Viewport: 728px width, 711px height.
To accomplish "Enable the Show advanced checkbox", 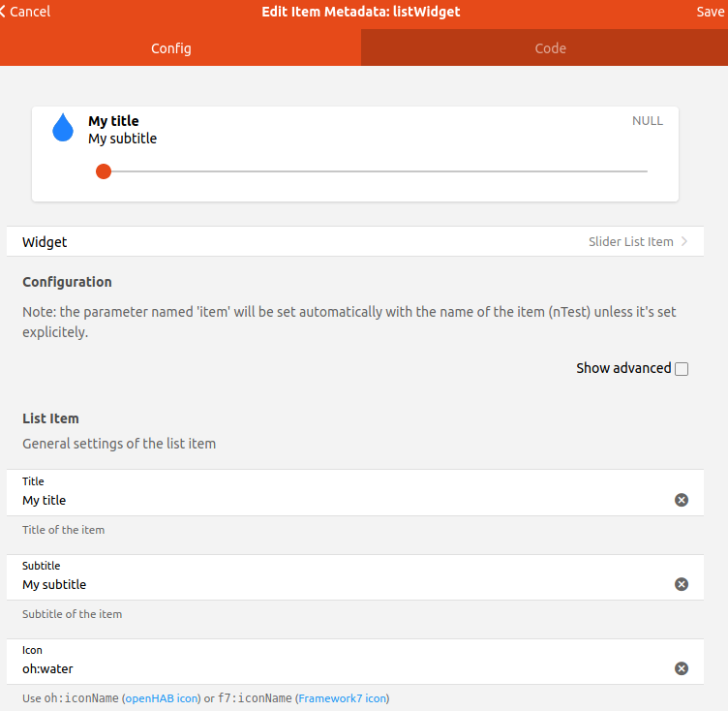I will 682,369.
